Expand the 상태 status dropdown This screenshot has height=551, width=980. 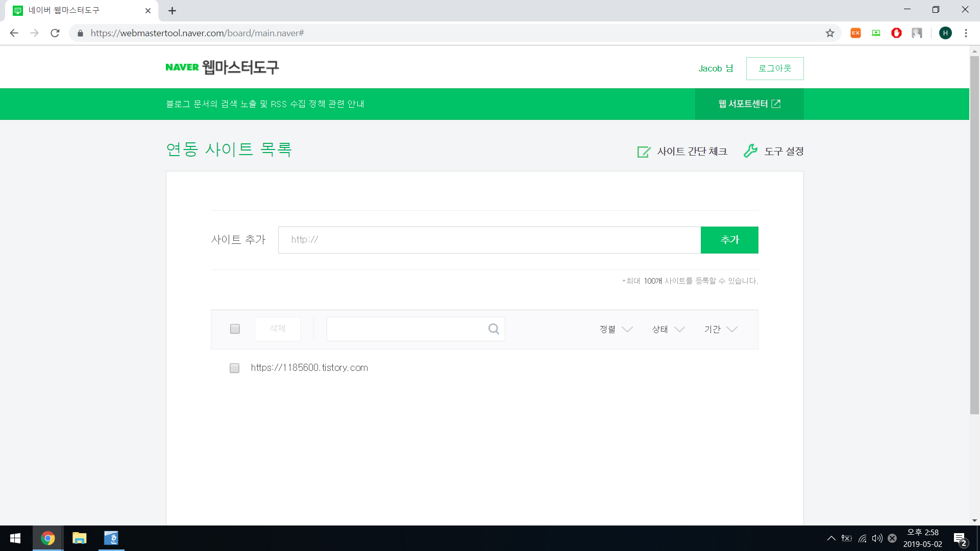tap(668, 329)
